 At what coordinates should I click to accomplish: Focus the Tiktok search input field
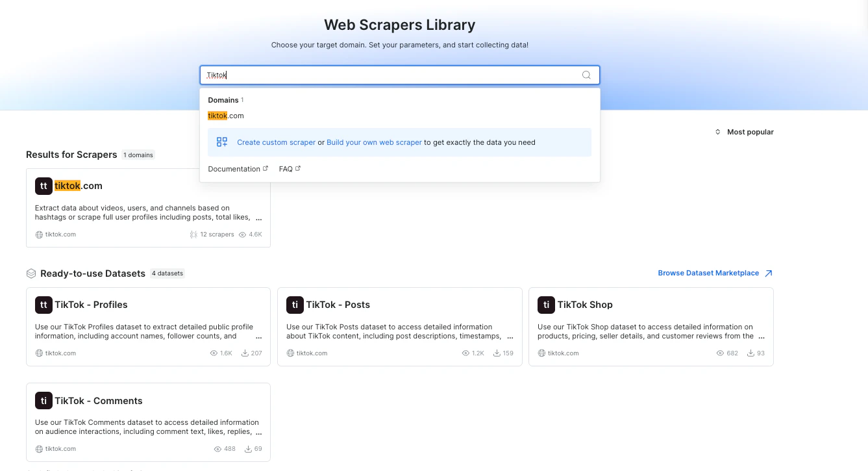pyautogui.click(x=399, y=75)
